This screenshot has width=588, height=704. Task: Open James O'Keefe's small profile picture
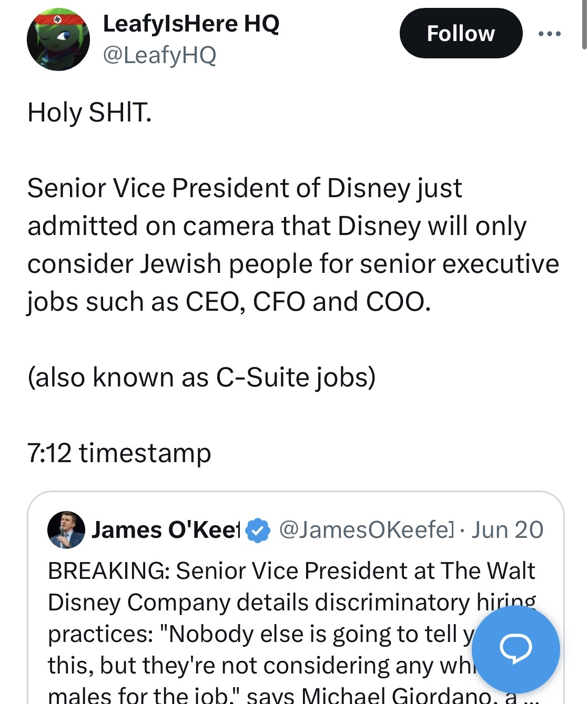pyautogui.click(x=66, y=529)
